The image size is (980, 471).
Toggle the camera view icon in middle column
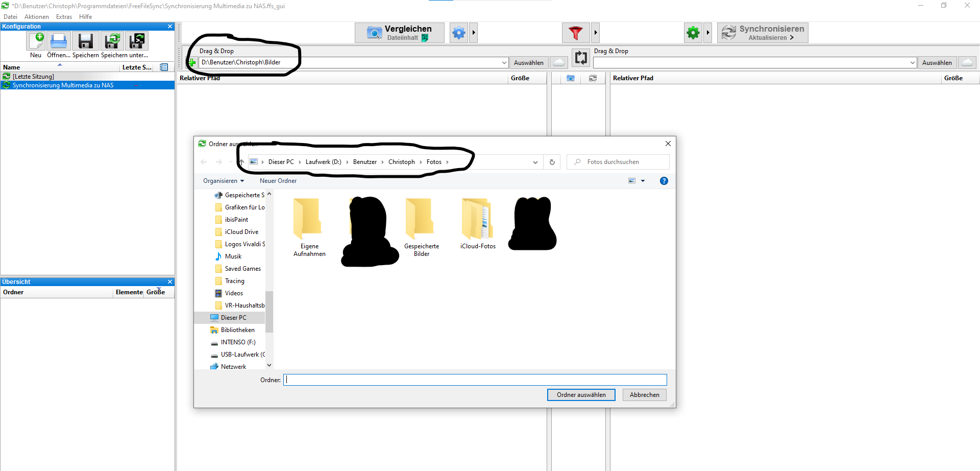[571, 78]
